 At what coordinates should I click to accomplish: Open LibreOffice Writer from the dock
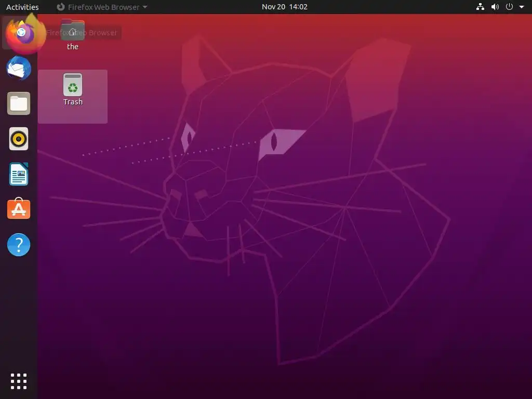tap(19, 174)
